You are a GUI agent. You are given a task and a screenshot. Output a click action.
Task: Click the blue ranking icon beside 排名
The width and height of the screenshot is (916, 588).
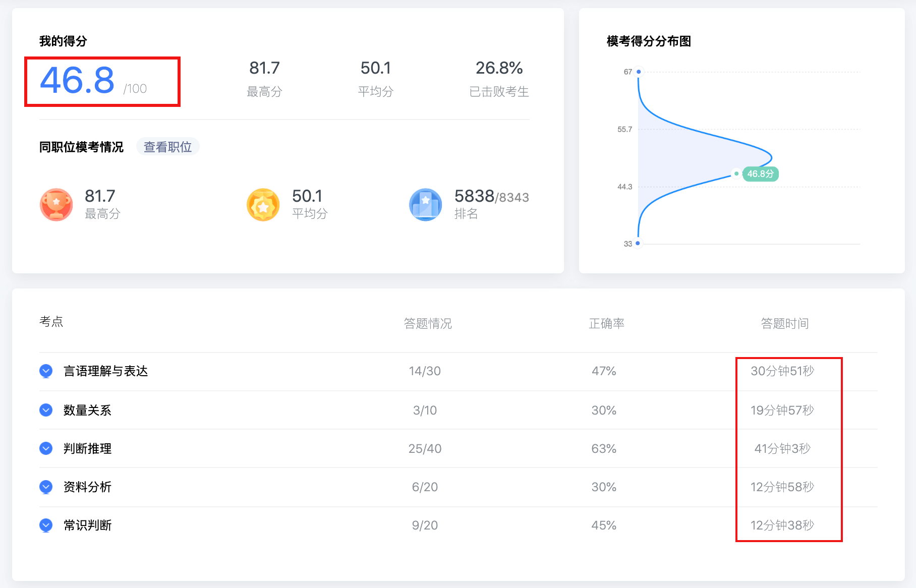[x=425, y=204]
